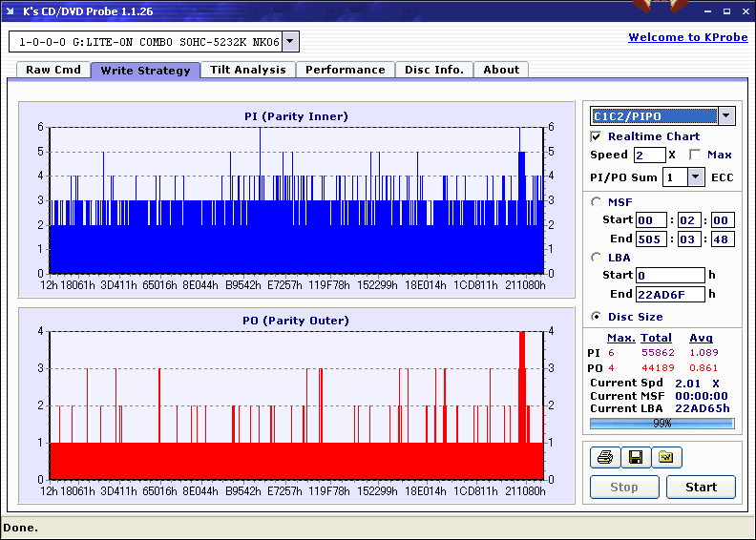Image resolution: width=756 pixels, height=540 pixels.
Task: Select the LBA radio button
Action: [597, 257]
